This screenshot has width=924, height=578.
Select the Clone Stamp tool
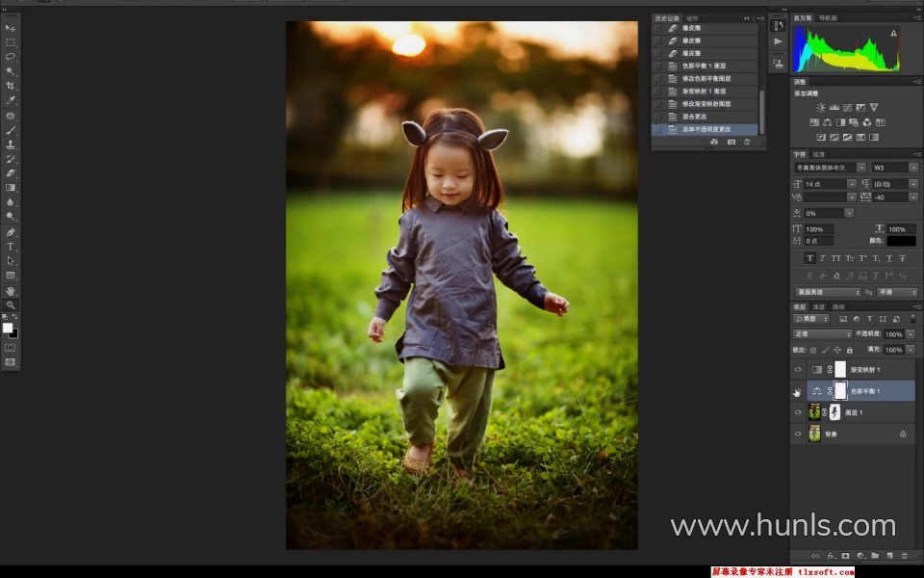[10, 144]
